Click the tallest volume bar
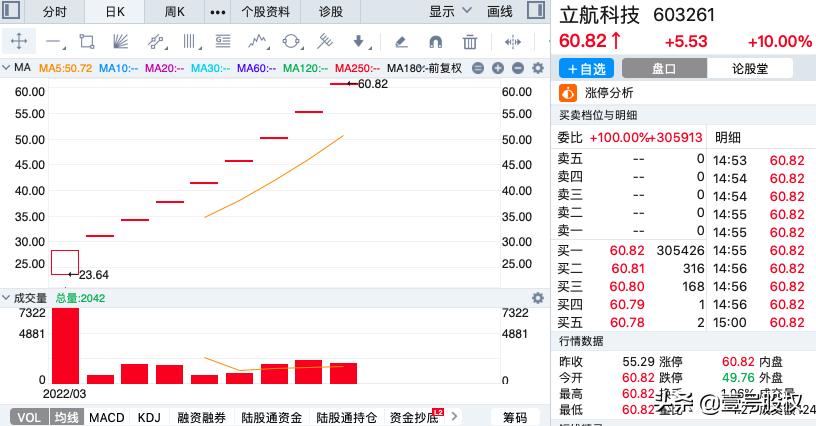 coord(66,346)
